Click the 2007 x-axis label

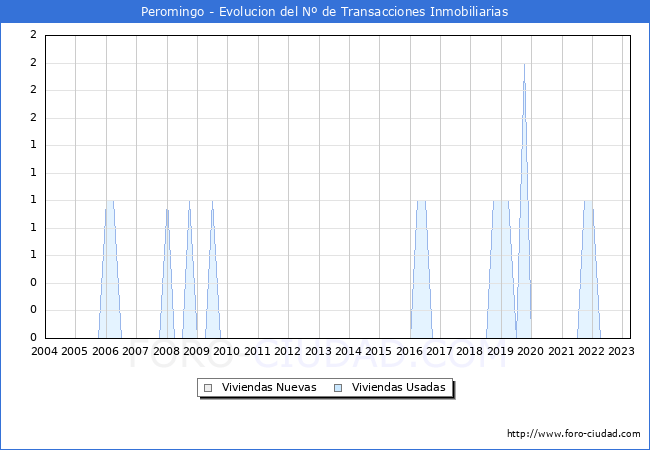pos(136,351)
